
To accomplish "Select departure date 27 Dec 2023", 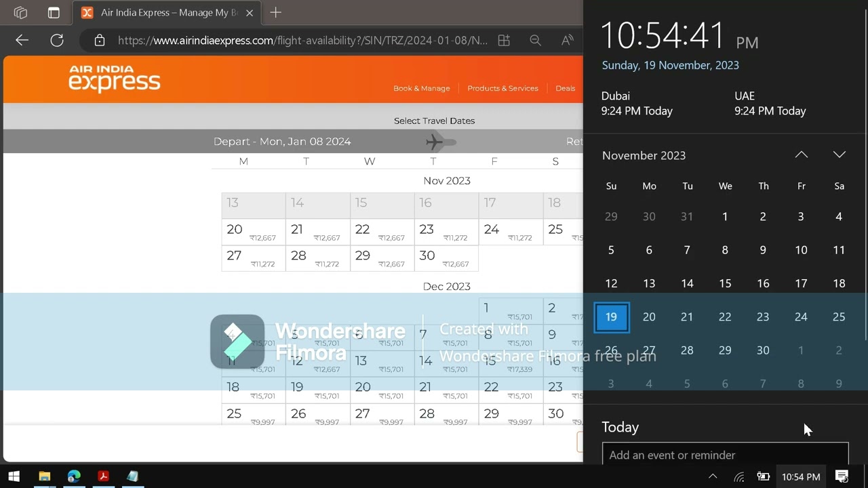I will (382, 415).
